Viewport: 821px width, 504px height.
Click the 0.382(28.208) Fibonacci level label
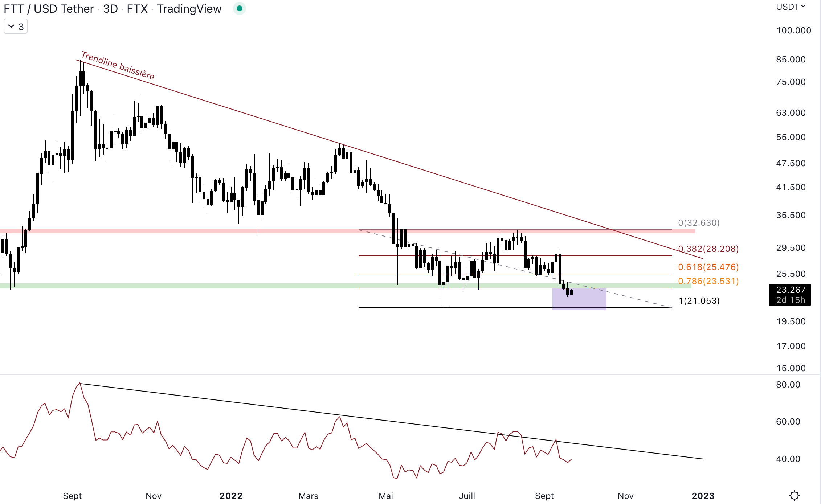click(708, 249)
